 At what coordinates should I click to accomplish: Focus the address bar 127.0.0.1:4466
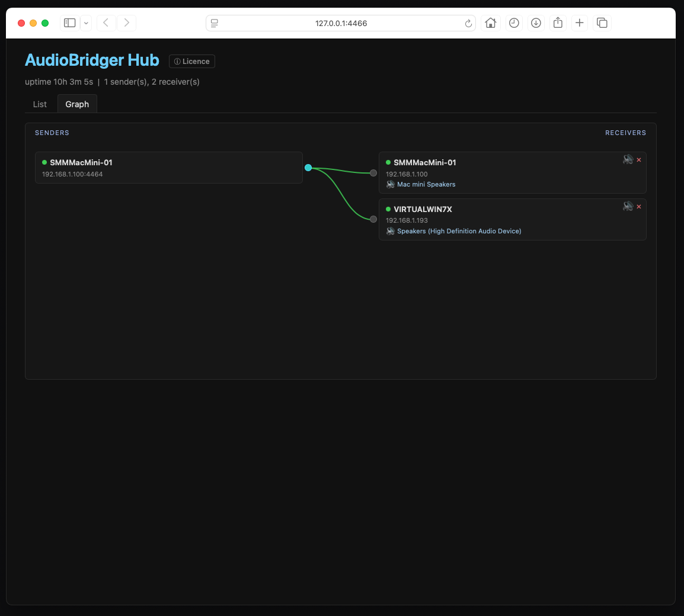341,23
